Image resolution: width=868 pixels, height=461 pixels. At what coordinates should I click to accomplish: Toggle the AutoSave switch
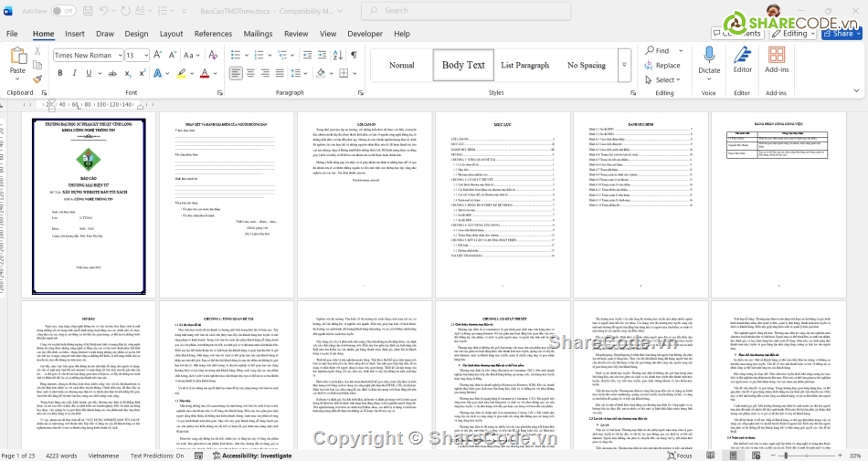[x=63, y=11]
